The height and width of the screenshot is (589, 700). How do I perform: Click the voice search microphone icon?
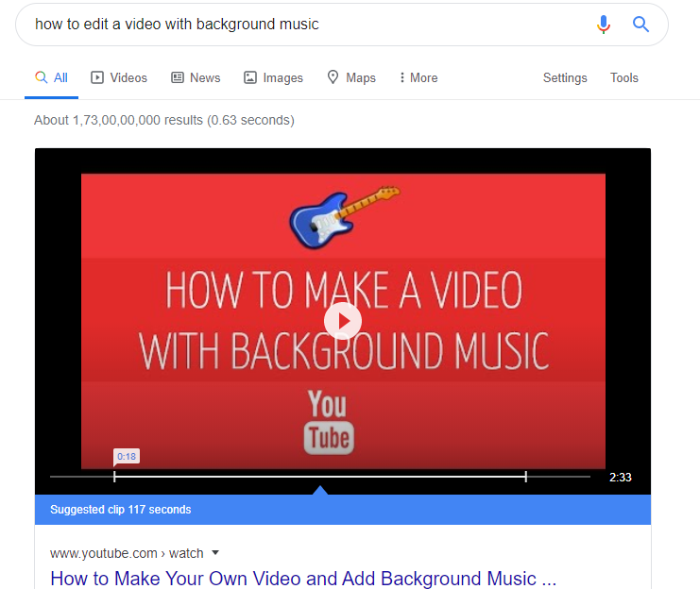(x=603, y=25)
